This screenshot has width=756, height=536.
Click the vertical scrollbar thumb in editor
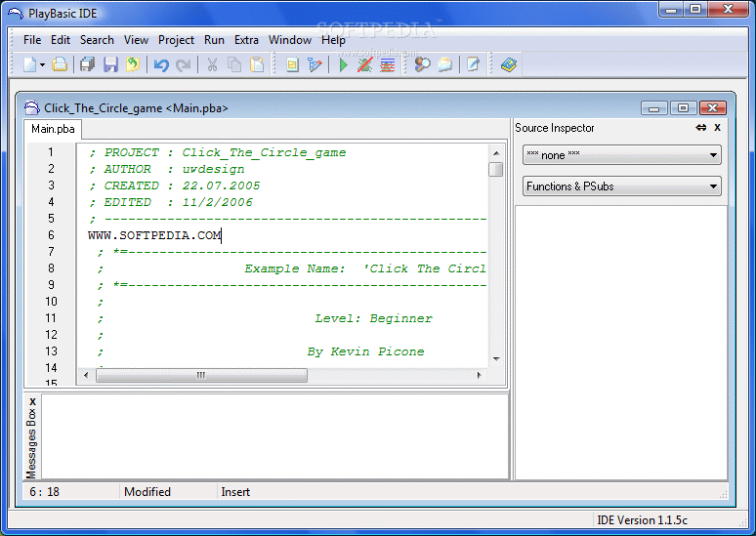tap(495, 169)
